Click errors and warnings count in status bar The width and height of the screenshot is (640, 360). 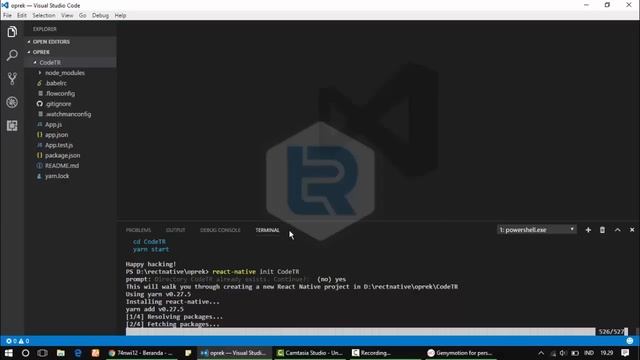pos(18,341)
